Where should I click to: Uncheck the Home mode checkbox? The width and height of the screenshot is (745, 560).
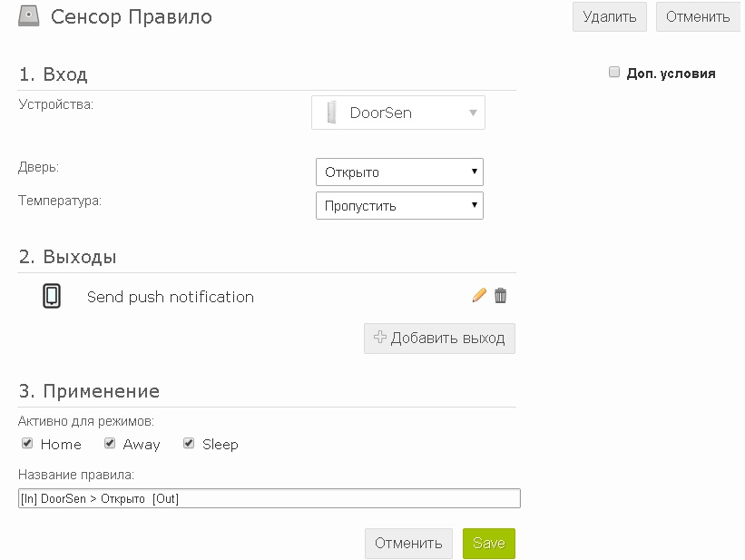27,444
